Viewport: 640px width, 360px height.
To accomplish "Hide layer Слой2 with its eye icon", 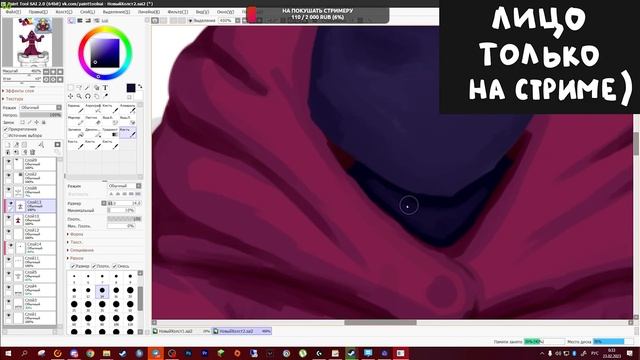I will pyautogui.click(x=9, y=176).
